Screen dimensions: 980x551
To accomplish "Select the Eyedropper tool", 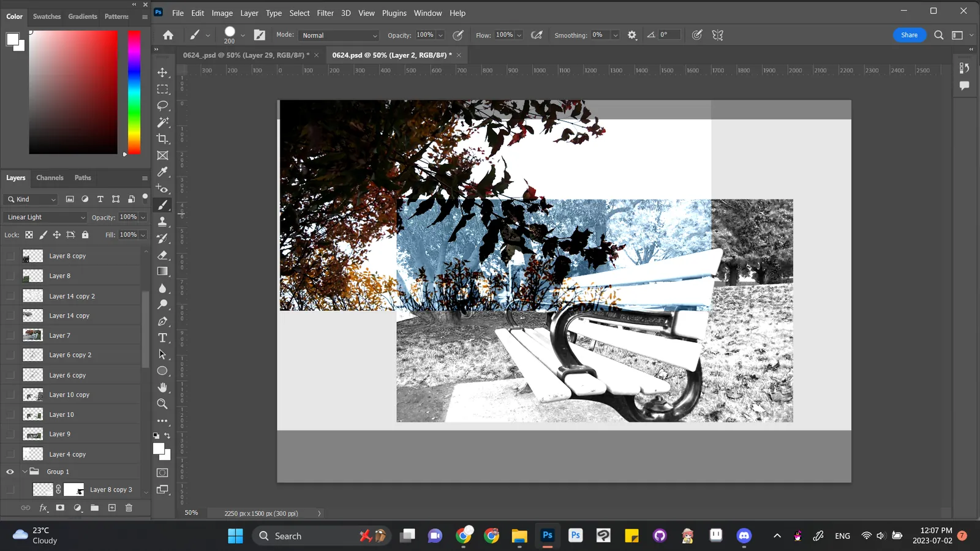I will pos(162,172).
